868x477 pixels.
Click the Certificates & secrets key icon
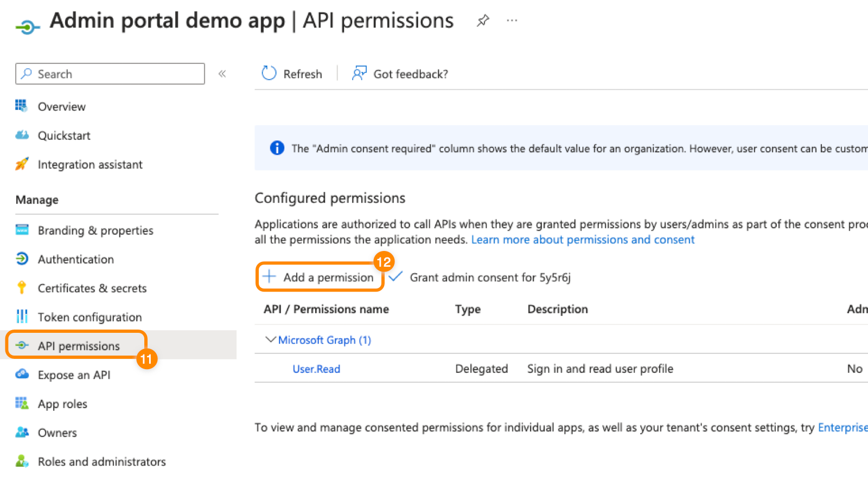(x=22, y=287)
